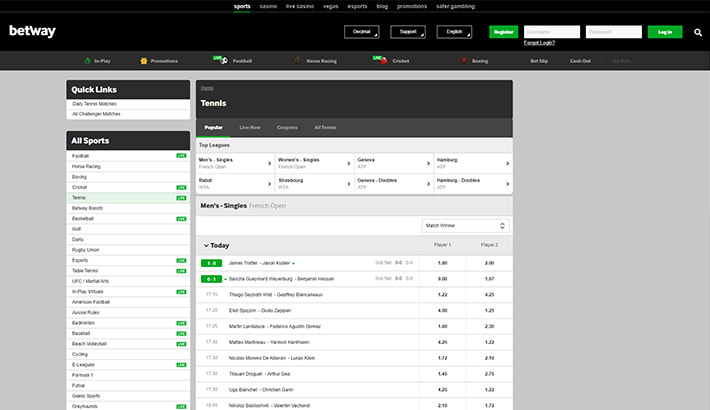The image size is (710, 410).
Task: Open the Decimal odds format dropdown
Action: click(x=361, y=32)
